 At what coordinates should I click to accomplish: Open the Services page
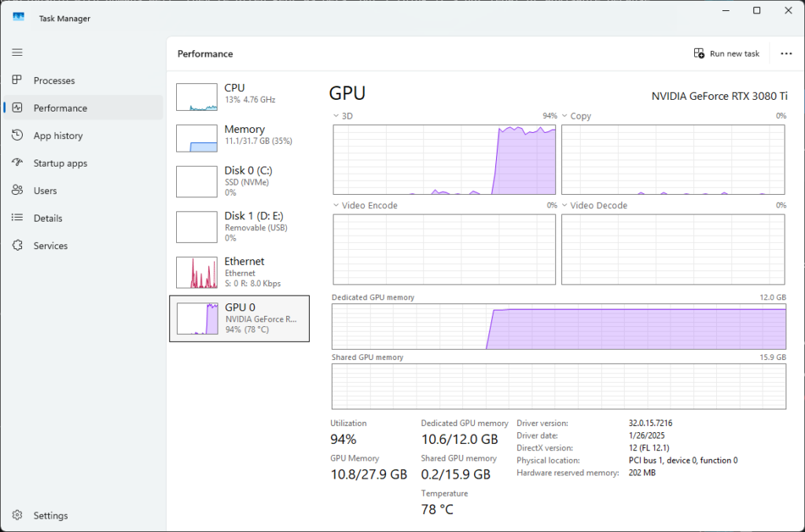(50, 246)
